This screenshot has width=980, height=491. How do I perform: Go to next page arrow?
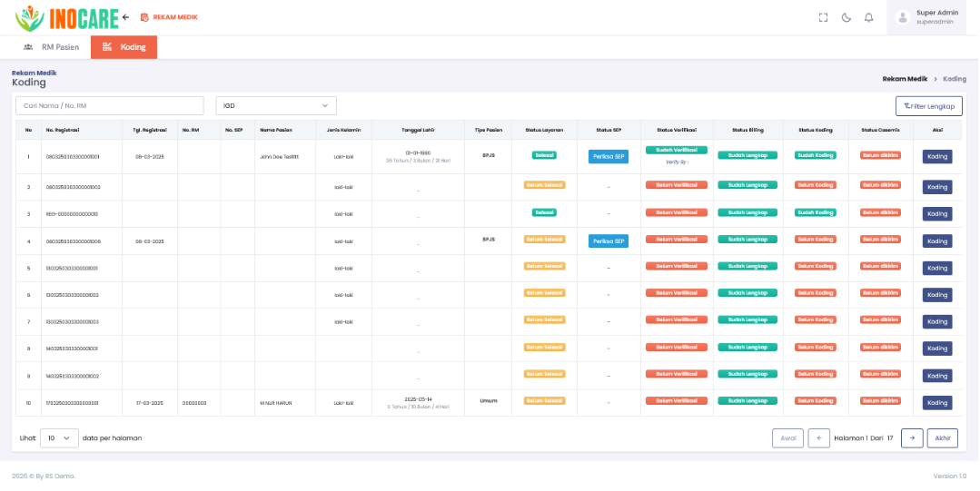pos(912,437)
